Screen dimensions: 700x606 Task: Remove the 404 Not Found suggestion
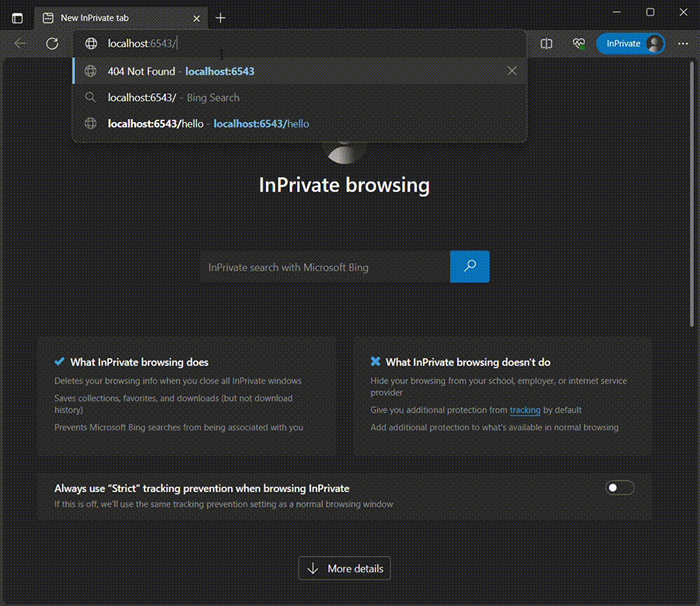point(512,71)
